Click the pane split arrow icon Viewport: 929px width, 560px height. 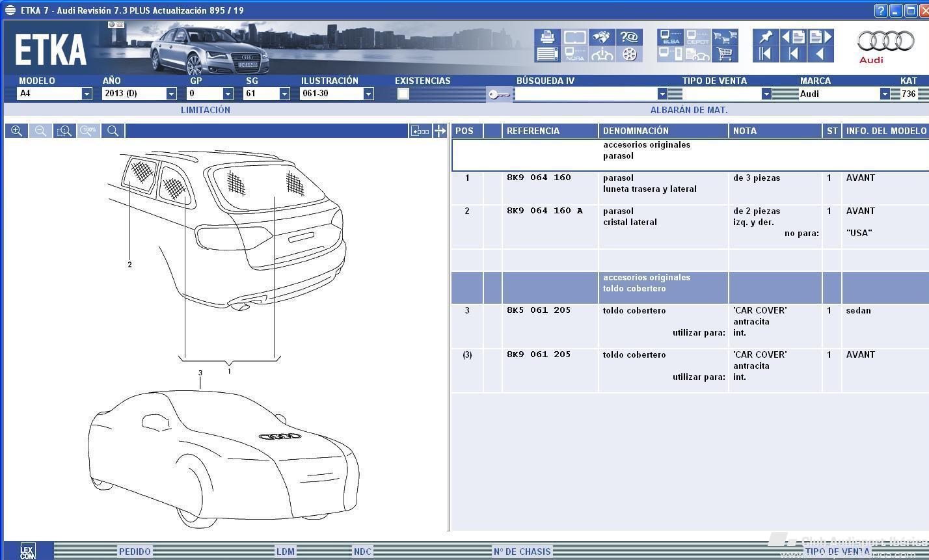coord(440,131)
